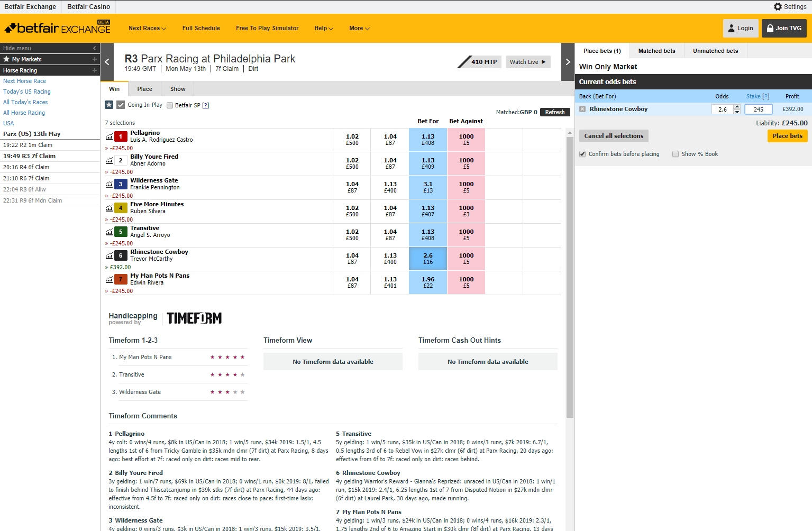The width and height of the screenshot is (812, 531).
Task: Click the Cancel all selections button
Action: [x=614, y=136]
